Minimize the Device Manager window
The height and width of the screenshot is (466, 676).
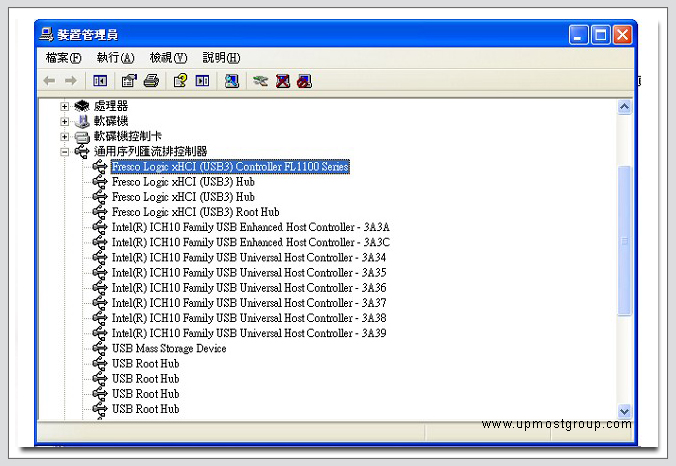578,35
